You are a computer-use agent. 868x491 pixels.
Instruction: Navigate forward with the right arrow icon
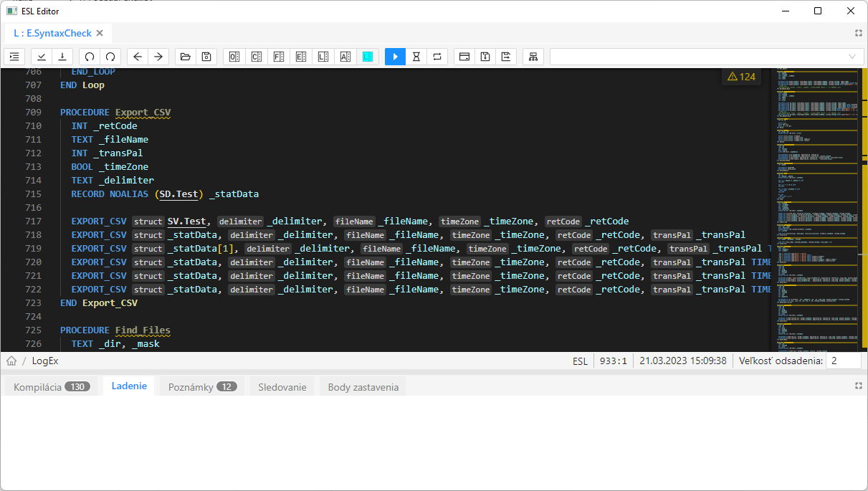coord(158,57)
